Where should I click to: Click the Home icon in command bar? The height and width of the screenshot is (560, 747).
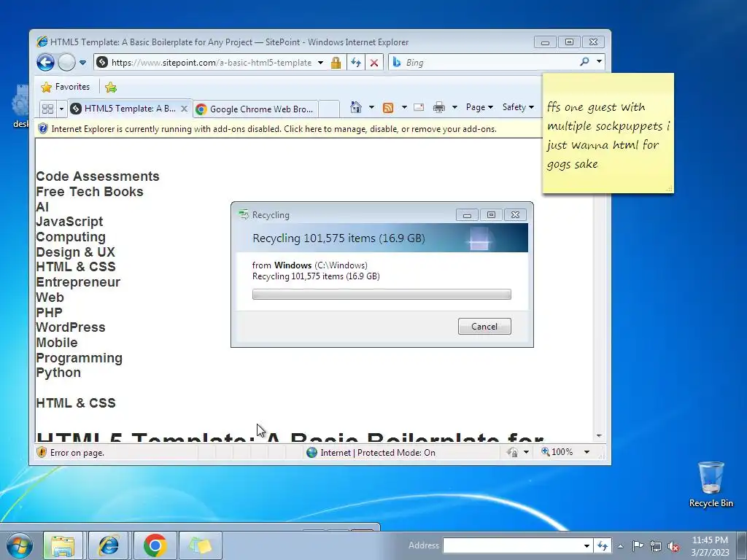coord(356,107)
